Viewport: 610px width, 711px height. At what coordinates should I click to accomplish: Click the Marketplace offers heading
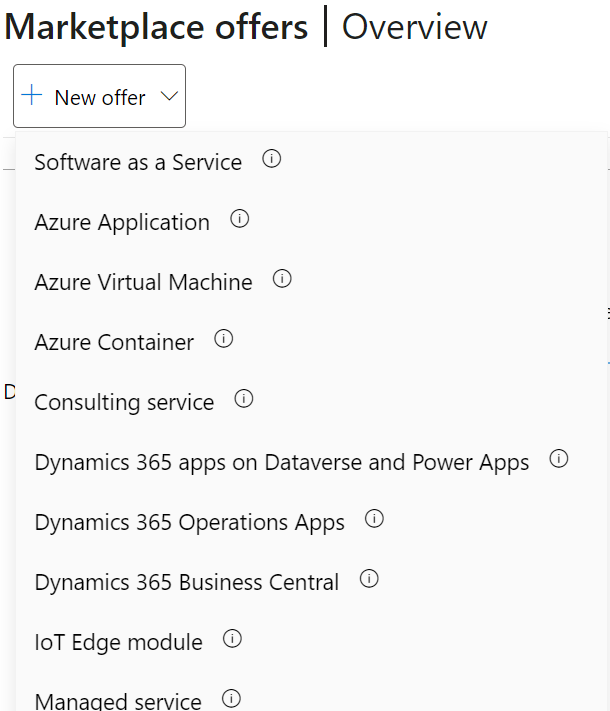(156, 27)
